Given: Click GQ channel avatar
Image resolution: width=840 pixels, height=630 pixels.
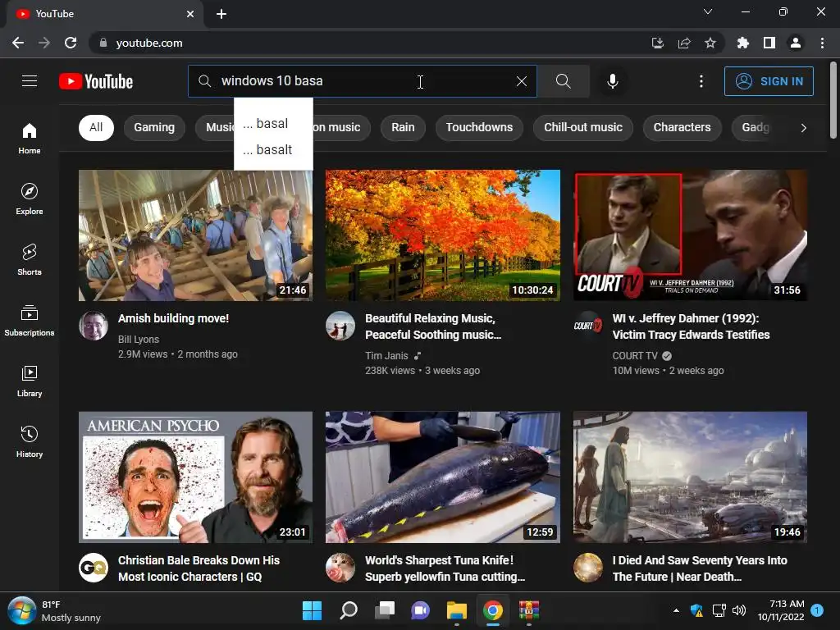Looking at the screenshot, I should (x=94, y=568).
